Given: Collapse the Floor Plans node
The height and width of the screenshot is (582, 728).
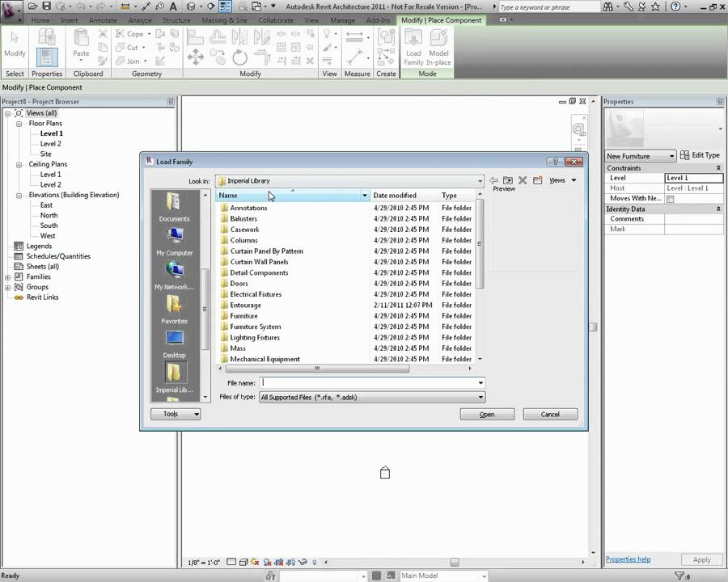Looking at the screenshot, I should point(19,124).
